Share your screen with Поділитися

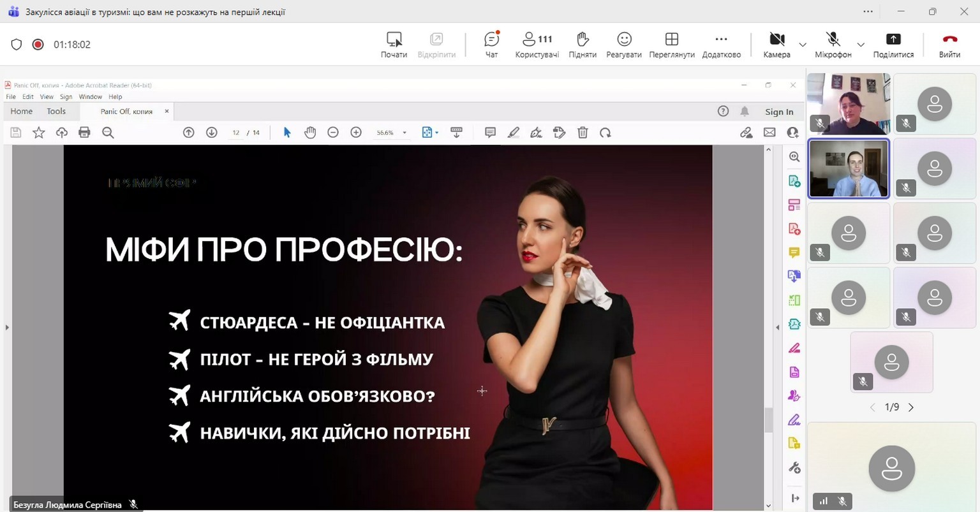coord(893,44)
